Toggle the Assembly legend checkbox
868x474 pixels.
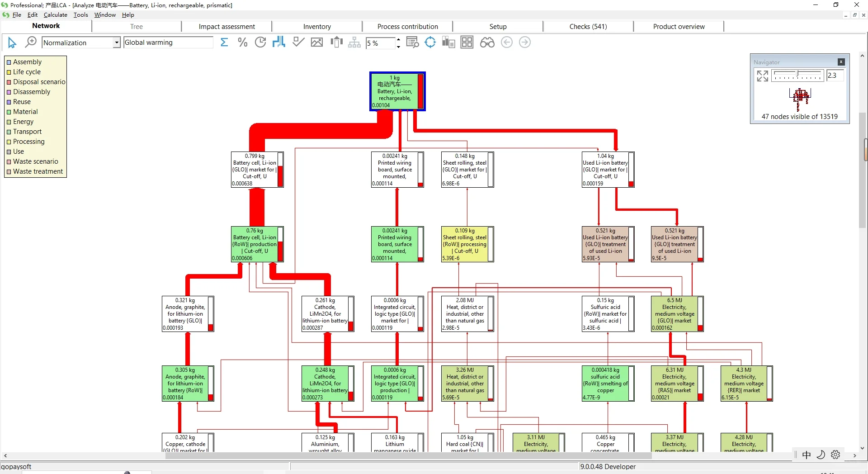(x=9, y=62)
